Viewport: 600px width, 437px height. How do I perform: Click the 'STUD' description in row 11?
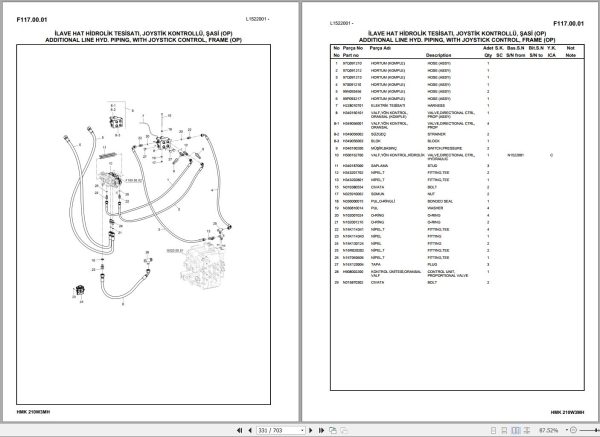432,166
